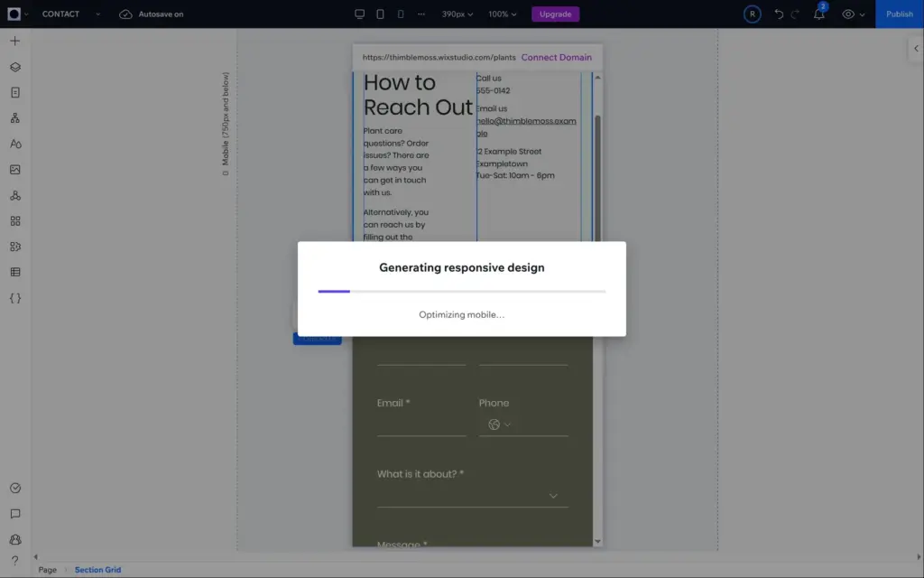Screen dimensions: 924x578
Task: Open the notifications bell
Action: click(x=819, y=14)
